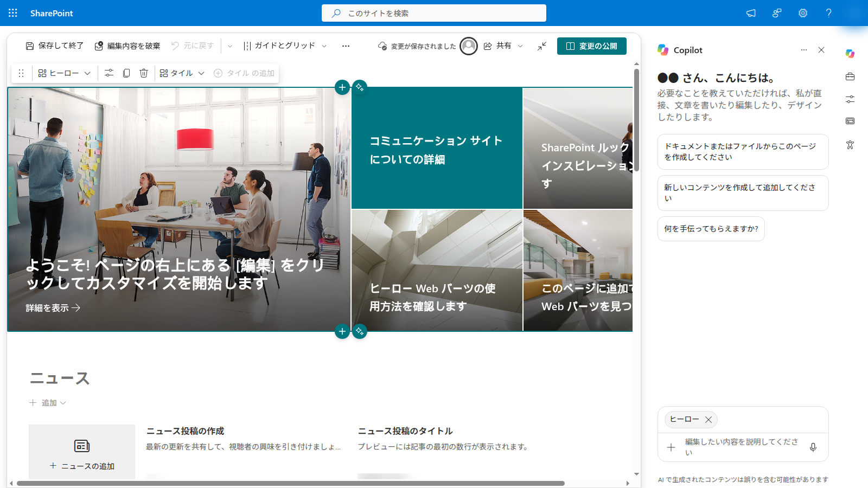
Task: Open the Copilot panel more options ellipsis
Action: tap(804, 50)
